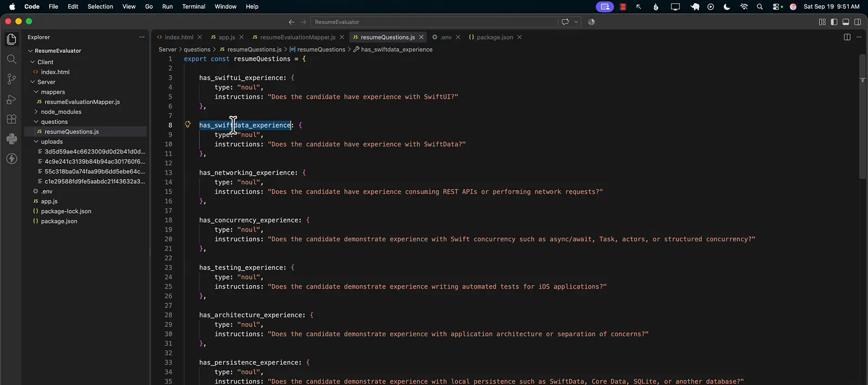
Task: Open the Python view in activity bar
Action: click(x=11, y=139)
